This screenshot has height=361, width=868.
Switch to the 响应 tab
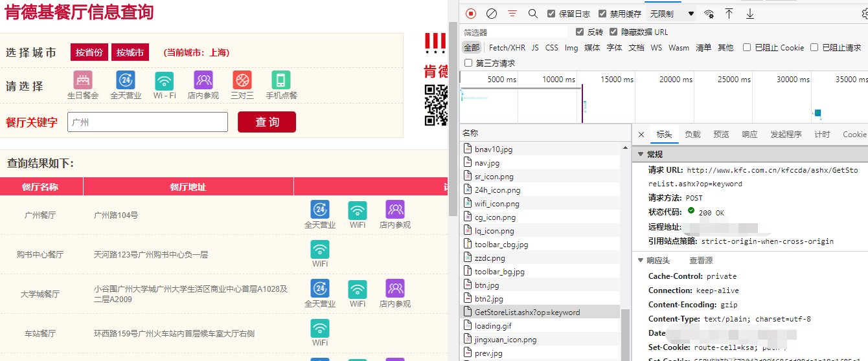pos(749,135)
